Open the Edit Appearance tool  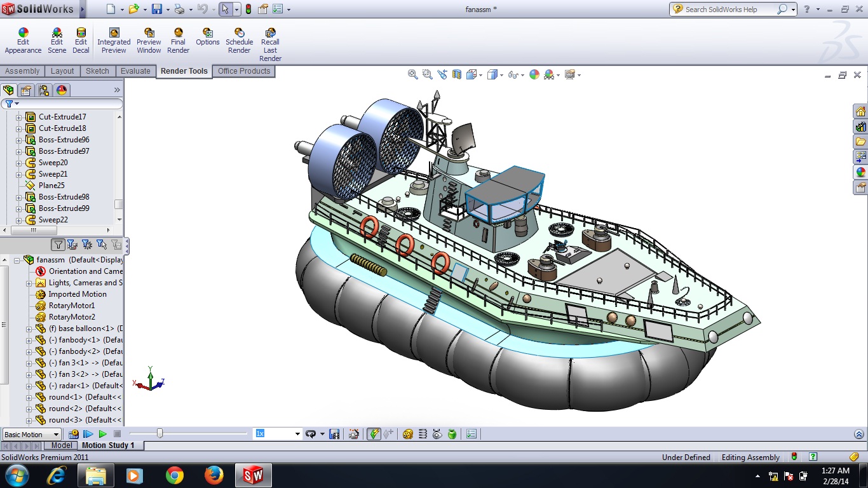click(23, 33)
